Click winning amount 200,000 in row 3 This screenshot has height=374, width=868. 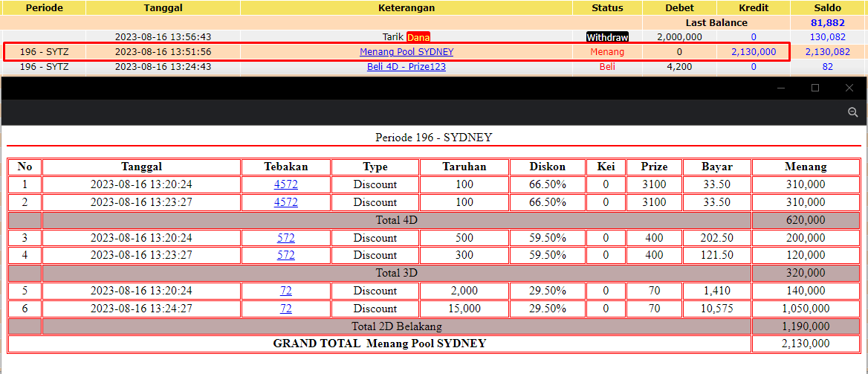[x=806, y=238]
